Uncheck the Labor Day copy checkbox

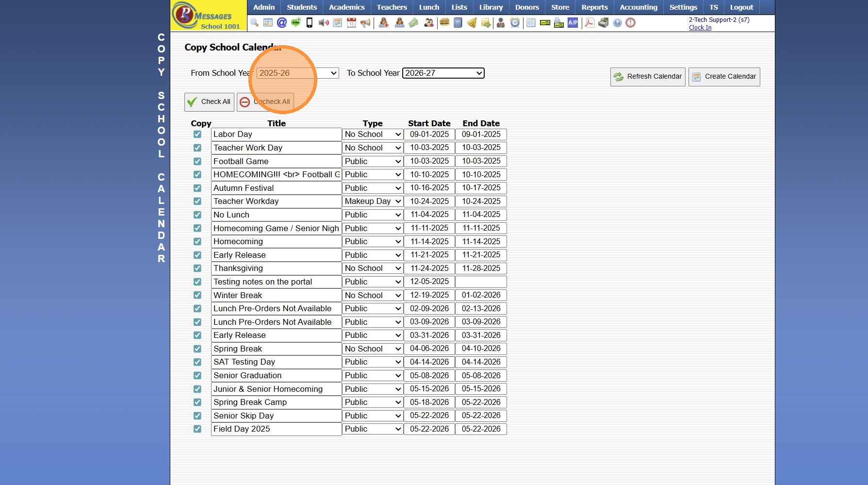[x=197, y=134]
